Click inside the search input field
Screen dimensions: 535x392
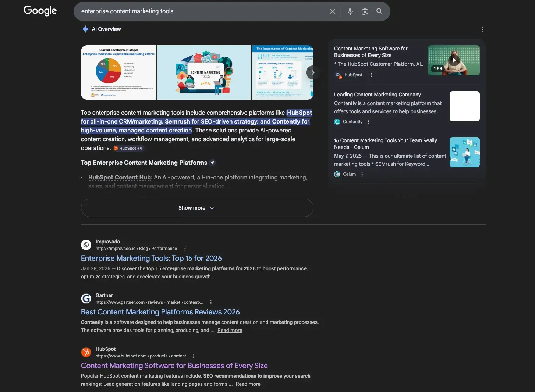coord(202,11)
